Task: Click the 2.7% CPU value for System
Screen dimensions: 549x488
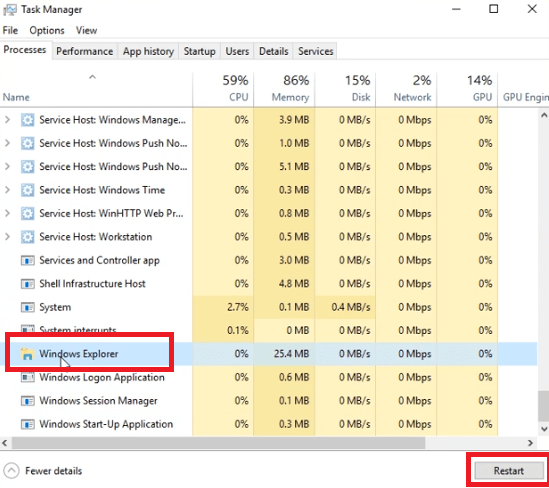Action: click(238, 307)
